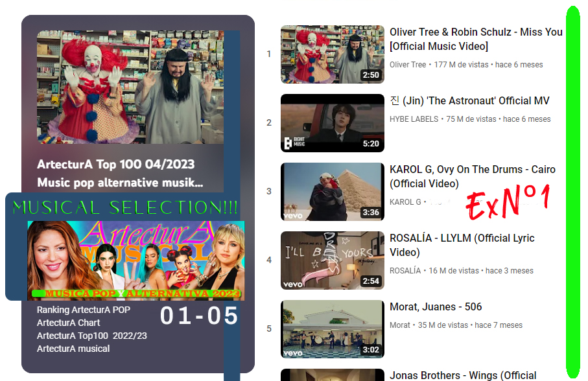
Task: Click the vevo logo on the Cairo thumbnail
Action: (x=293, y=216)
